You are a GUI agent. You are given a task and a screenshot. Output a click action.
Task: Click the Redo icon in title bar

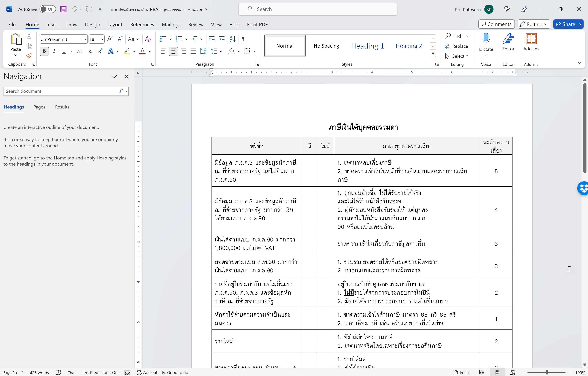click(x=89, y=9)
